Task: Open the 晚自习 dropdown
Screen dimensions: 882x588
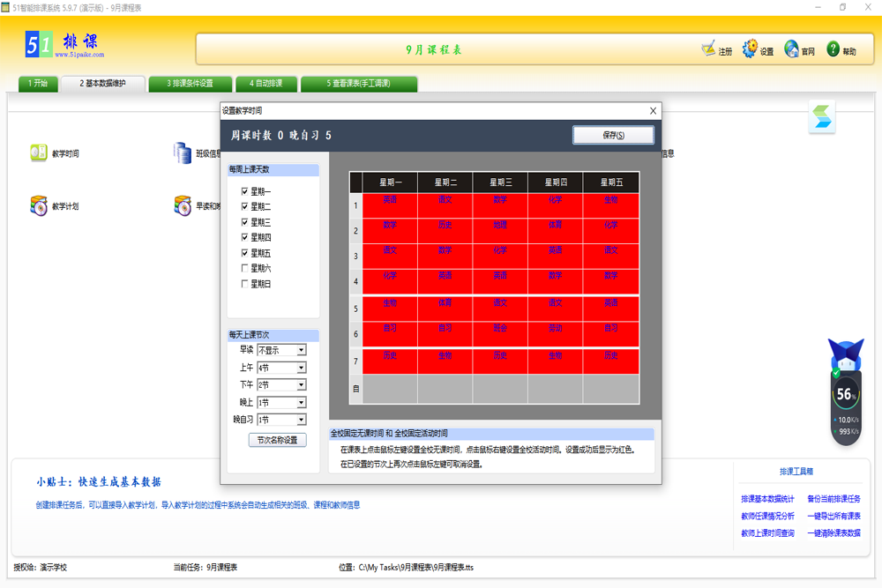Action: [301, 421]
